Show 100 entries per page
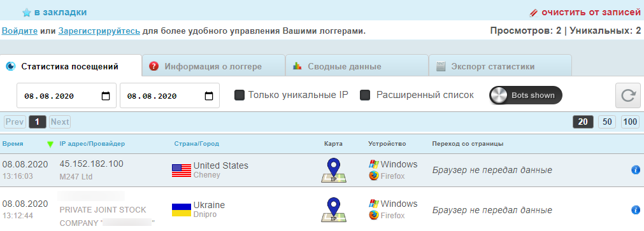644x231 pixels. click(630, 122)
